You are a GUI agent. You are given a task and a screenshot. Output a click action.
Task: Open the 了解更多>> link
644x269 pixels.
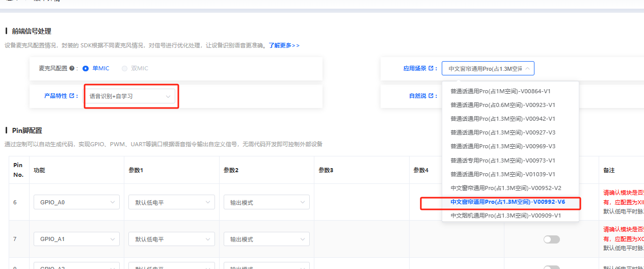coord(284,45)
